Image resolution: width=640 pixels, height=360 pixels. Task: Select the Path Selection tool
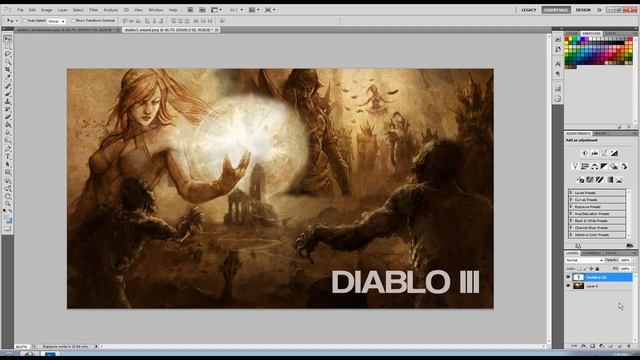(x=8, y=165)
